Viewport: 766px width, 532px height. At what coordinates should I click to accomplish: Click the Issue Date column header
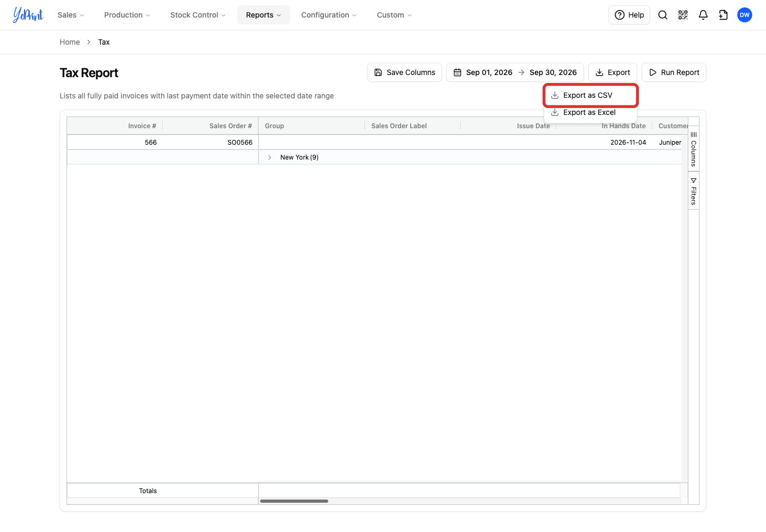534,126
